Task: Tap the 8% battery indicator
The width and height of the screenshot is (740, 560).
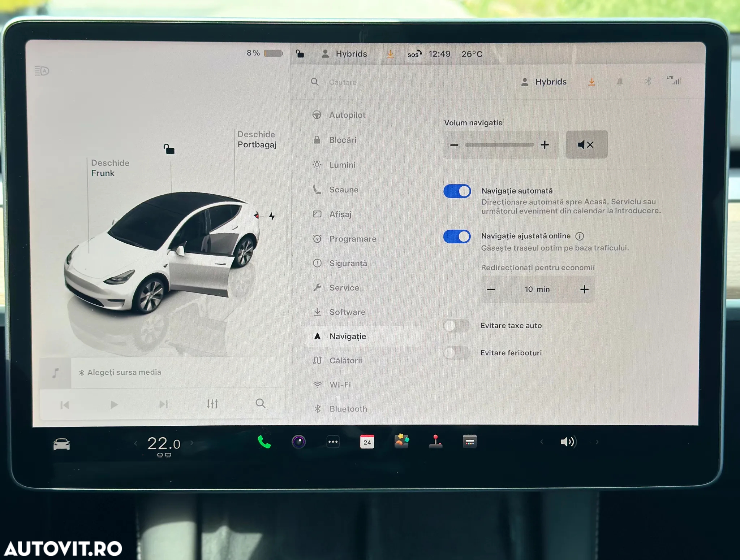Action: (264, 53)
